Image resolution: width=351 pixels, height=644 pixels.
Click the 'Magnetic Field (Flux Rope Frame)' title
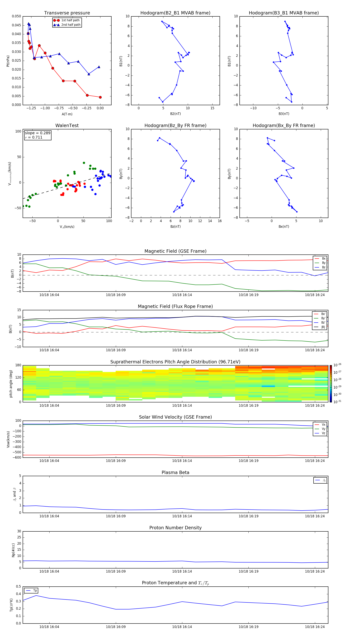(x=175, y=307)
